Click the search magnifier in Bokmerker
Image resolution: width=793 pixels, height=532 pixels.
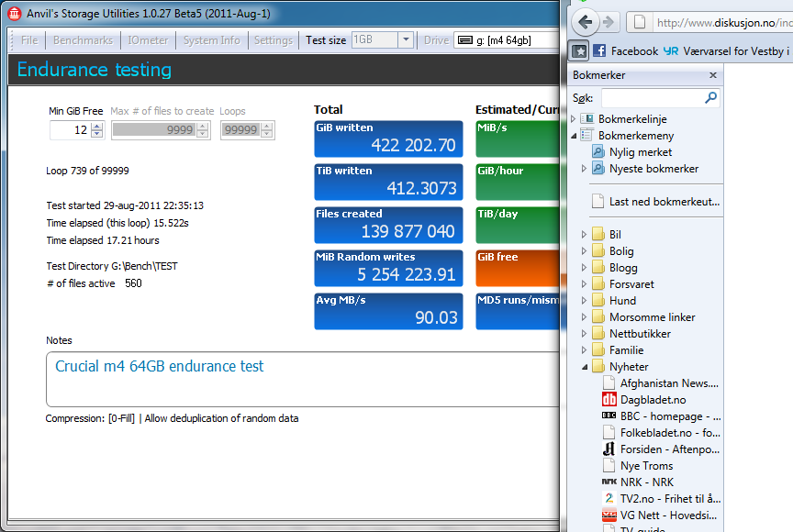(710, 97)
